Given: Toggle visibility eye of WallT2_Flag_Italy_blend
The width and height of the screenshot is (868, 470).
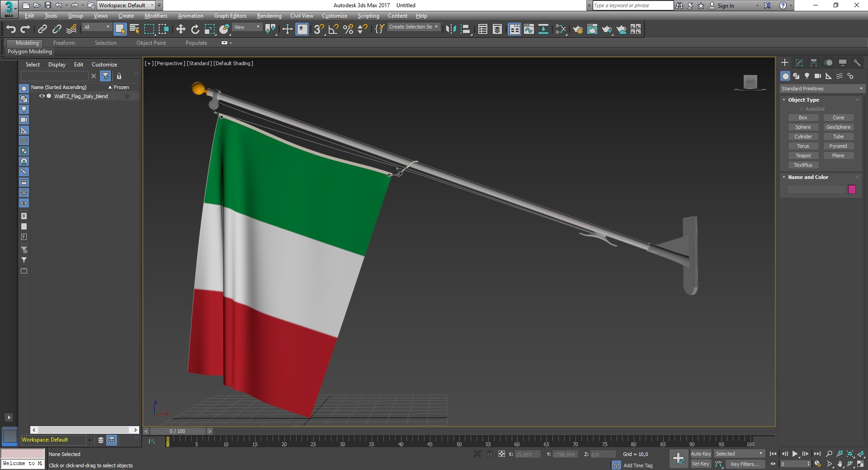Looking at the screenshot, I should 42,96.
